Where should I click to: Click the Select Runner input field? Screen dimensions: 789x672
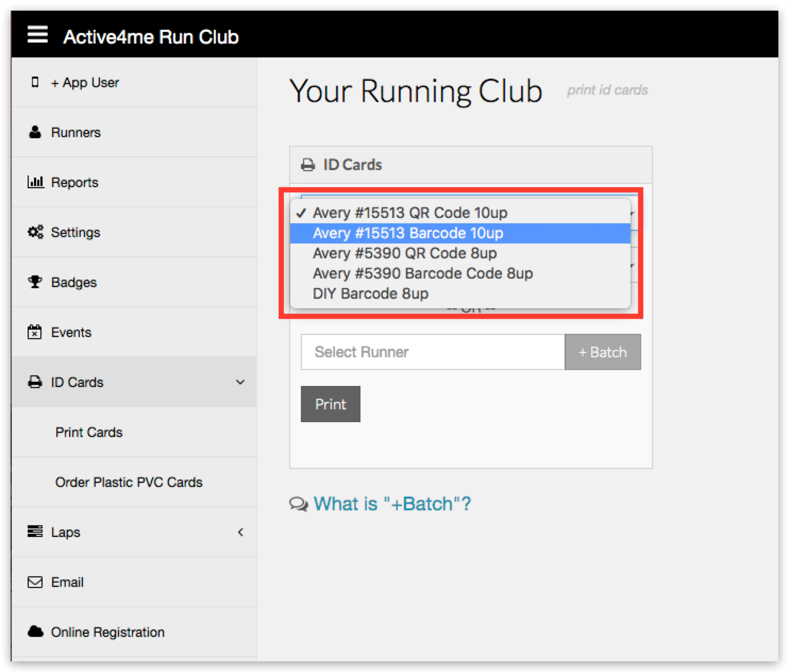[433, 352]
